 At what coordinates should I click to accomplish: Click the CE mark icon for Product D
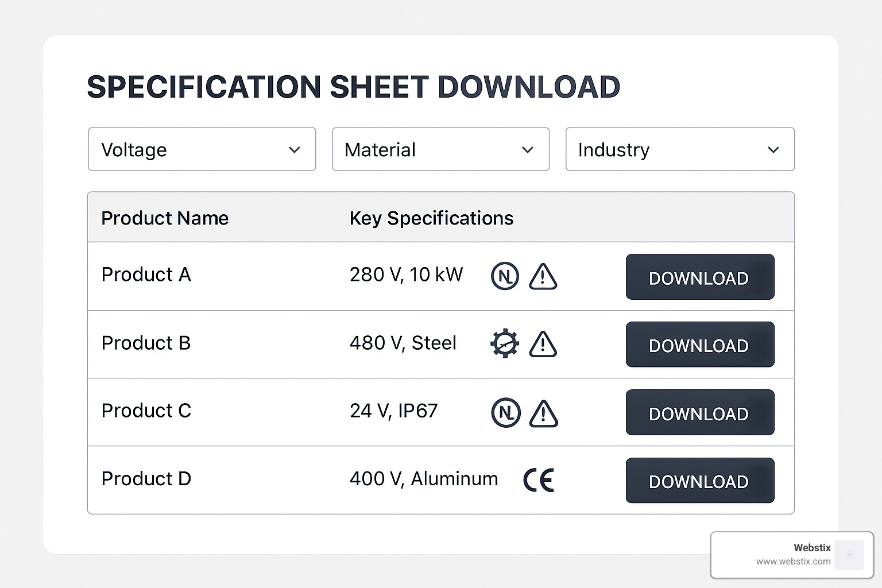coord(538,479)
